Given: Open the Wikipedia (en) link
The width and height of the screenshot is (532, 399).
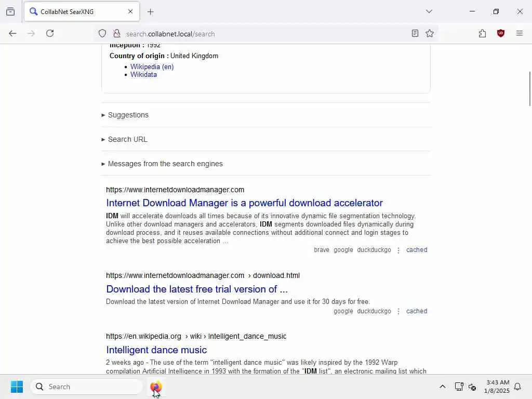Looking at the screenshot, I should tap(152, 67).
